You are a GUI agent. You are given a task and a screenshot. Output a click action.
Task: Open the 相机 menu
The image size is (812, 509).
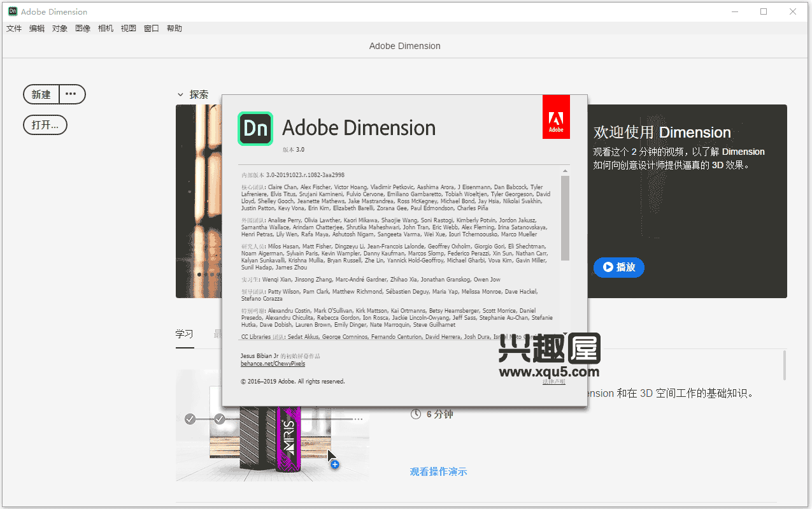[x=106, y=28]
